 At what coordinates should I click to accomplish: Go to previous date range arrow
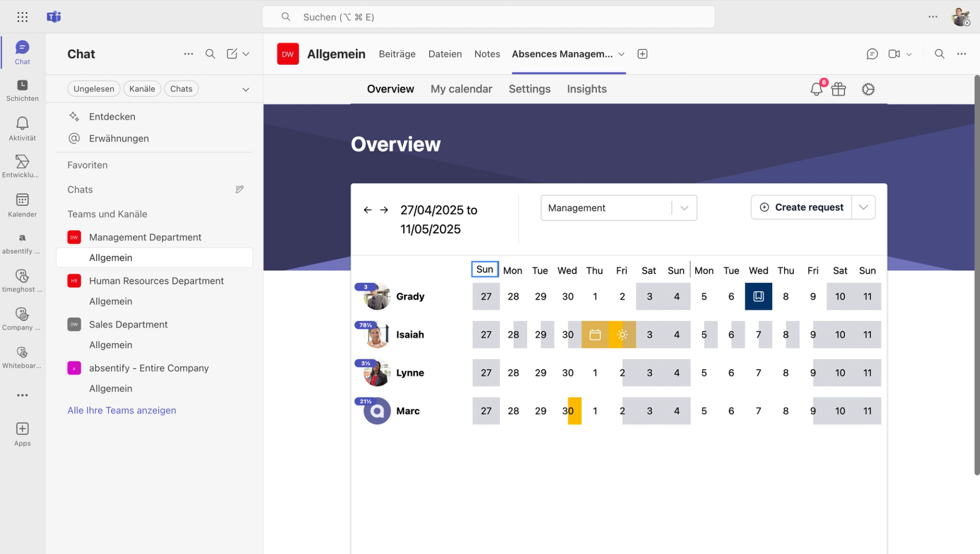tap(367, 210)
